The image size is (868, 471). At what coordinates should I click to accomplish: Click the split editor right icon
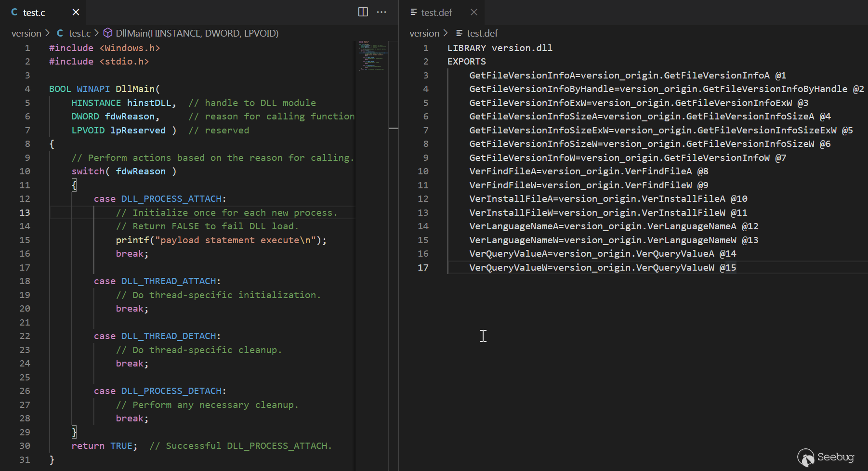point(363,12)
